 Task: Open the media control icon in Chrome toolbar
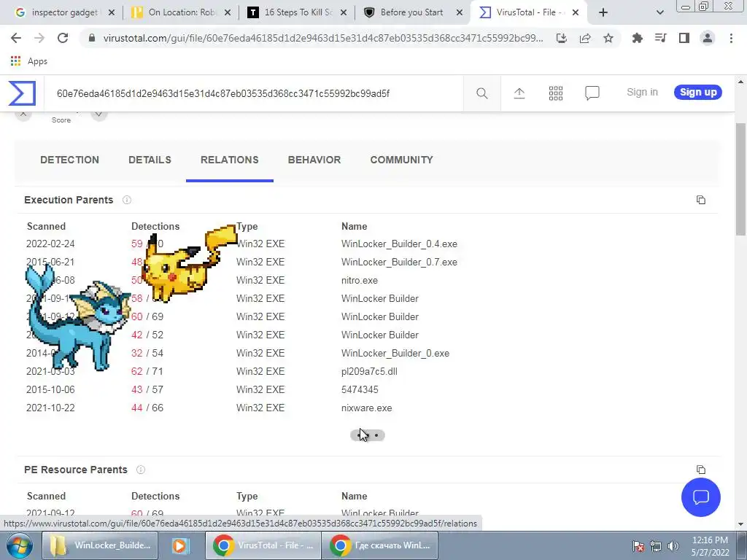pos(660,38)
